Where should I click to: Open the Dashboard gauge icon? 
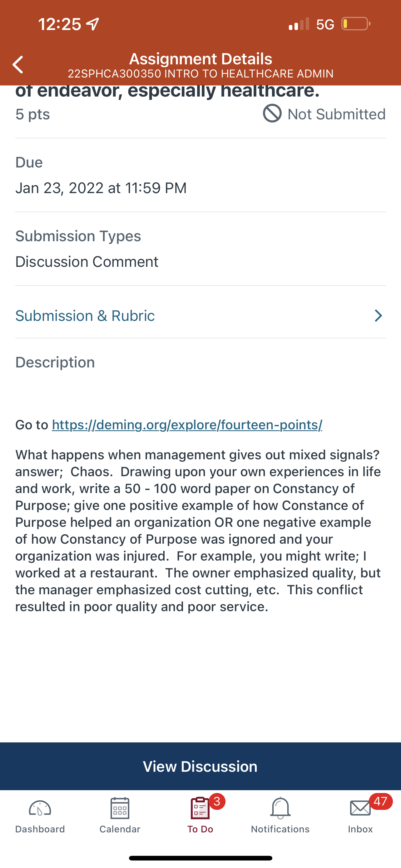40,809
